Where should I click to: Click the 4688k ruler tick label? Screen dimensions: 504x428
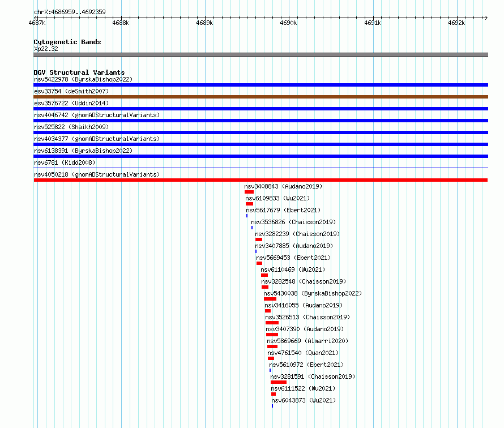click(121, 23)
